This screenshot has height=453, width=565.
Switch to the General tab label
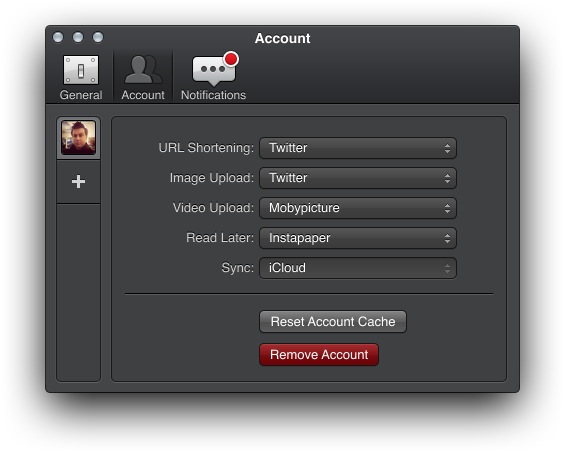coord(81,95)
